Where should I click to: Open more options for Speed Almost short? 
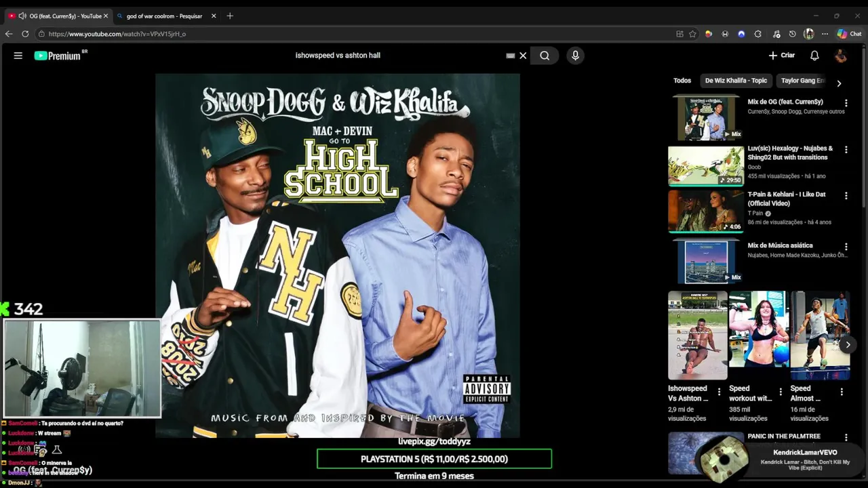(842, 392)
